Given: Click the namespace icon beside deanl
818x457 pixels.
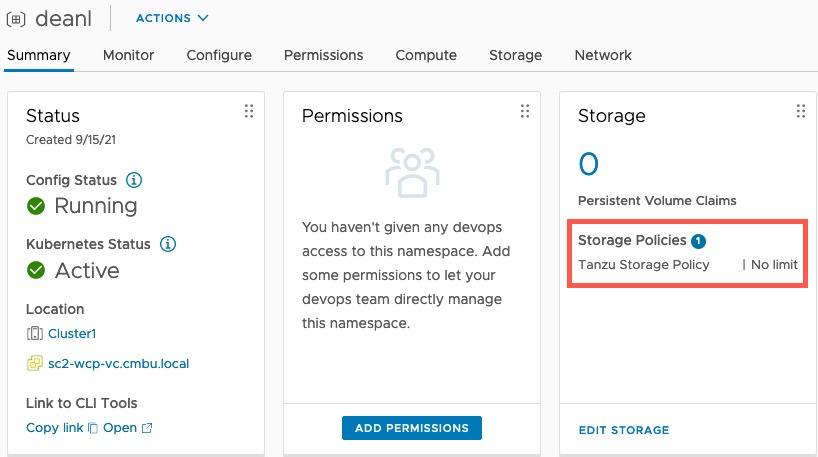Looking at the screenshot, I should click(x=16, y=19).
